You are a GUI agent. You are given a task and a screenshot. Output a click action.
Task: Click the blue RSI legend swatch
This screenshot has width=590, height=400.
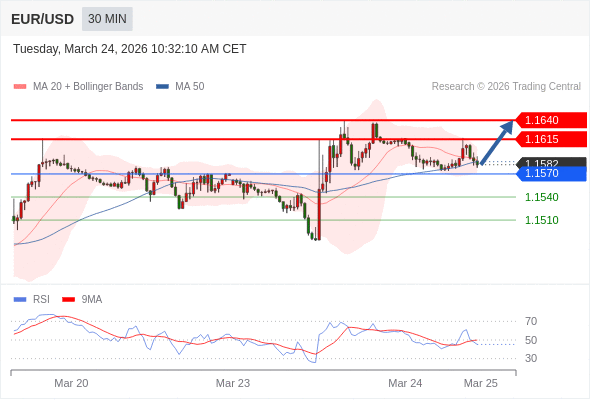[x=20, y=300]
